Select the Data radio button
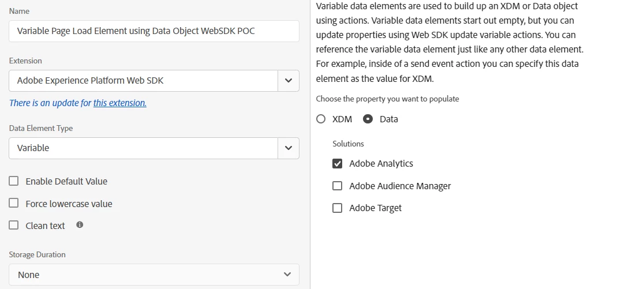This screenshot has height=289, width=644. 368,119
